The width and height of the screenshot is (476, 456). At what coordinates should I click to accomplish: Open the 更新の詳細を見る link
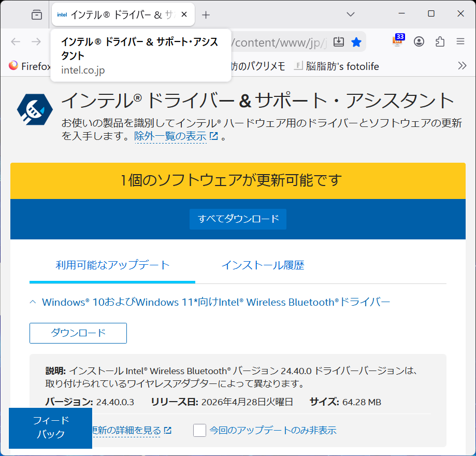(x=131, y=431)
